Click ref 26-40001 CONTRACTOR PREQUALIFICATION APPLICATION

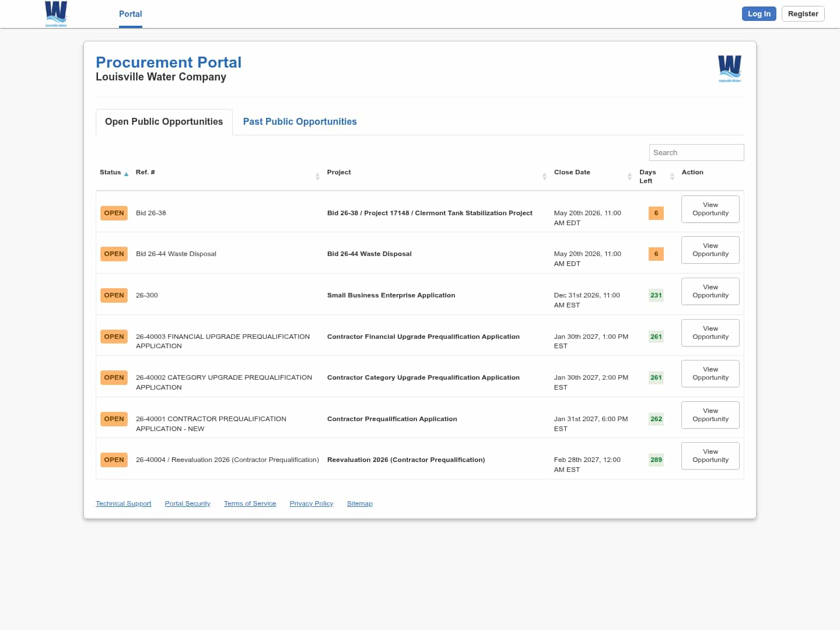point(211,423)
